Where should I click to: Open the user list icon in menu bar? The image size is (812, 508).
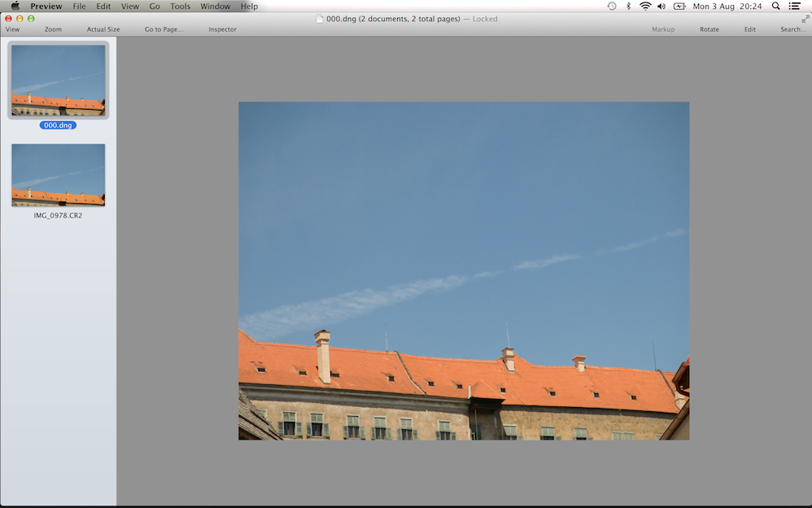[793, 6]
